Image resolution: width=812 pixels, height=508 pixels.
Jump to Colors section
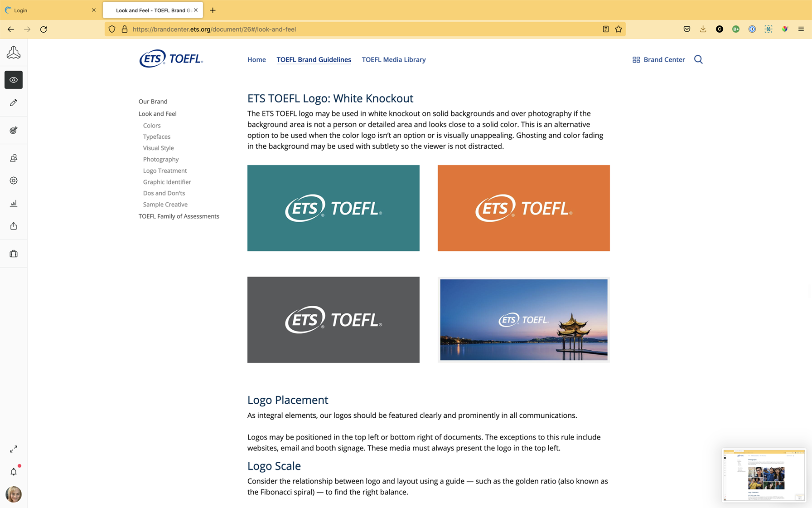click(x=152, y=125)
